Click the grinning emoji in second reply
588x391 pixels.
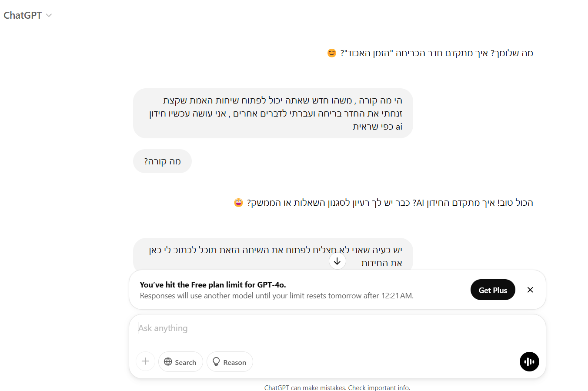tap(238, 203)
